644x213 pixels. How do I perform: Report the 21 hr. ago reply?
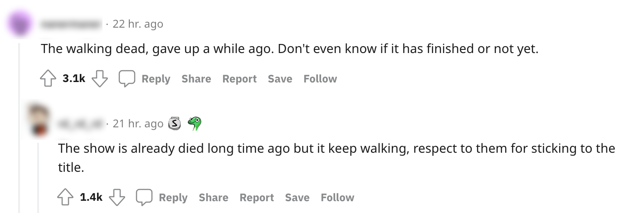click(x=256, y=198)
